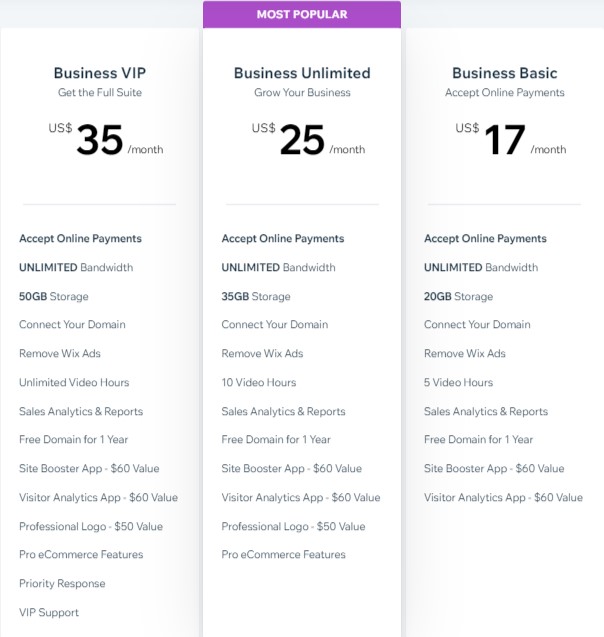
Task: Select the Business VIP plan title
Action: click(x=100, y=73)
